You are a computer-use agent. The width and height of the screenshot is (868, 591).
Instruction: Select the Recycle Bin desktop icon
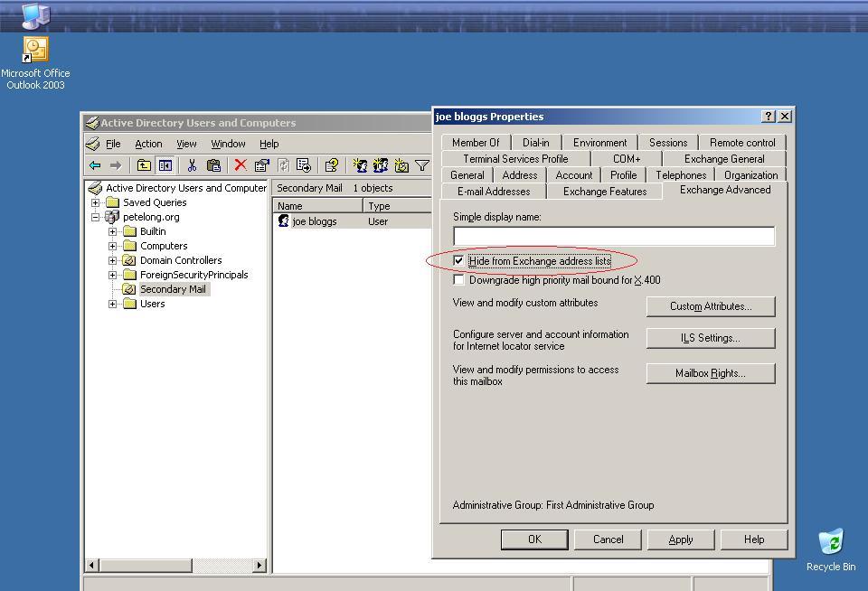click(831, 549)
